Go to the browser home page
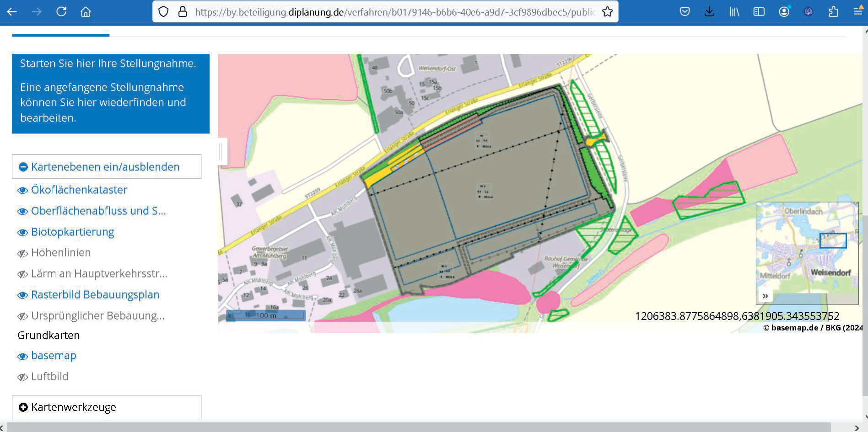The width and height of the screenshot is (868, 432). tap(86, 12)
